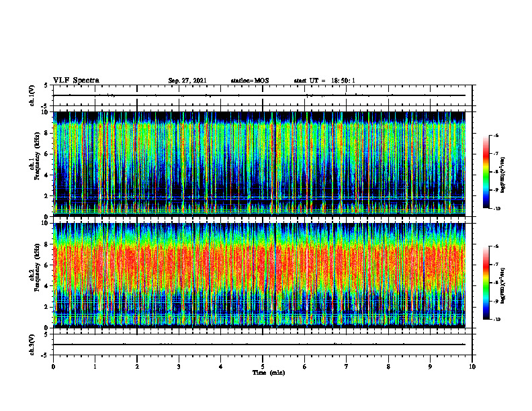Click the ch.3 voltage waveform strip
The height and width of the screenshot is (411, 532).
263,345
